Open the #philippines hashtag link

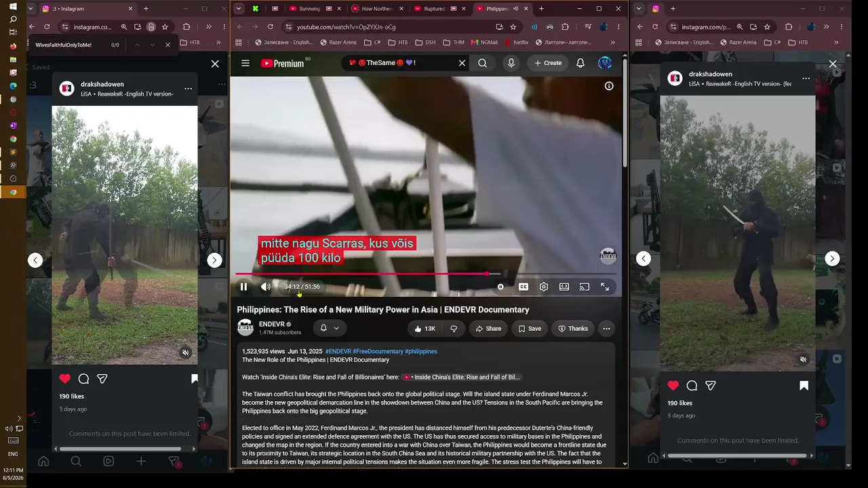[421, 352]
